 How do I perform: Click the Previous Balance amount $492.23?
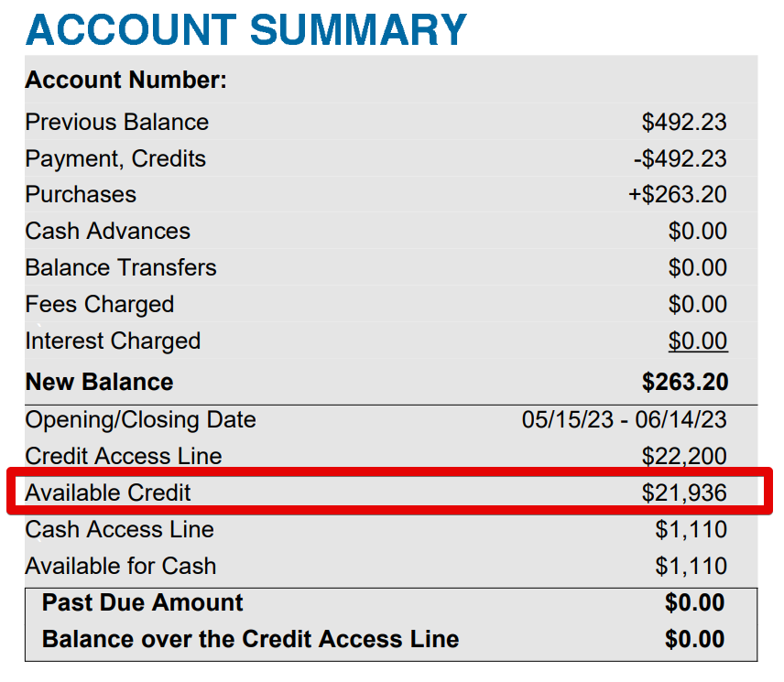pos(684,122)
